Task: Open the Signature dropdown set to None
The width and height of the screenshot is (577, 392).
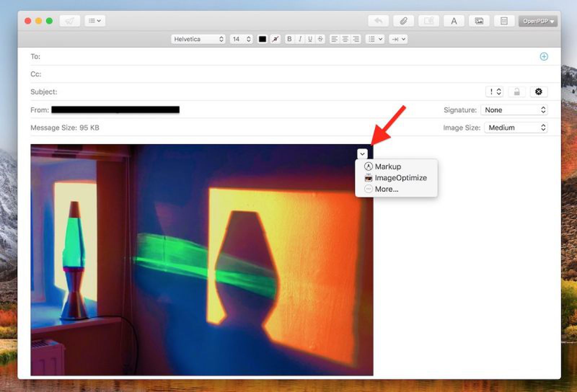Action: pos(514,110)
